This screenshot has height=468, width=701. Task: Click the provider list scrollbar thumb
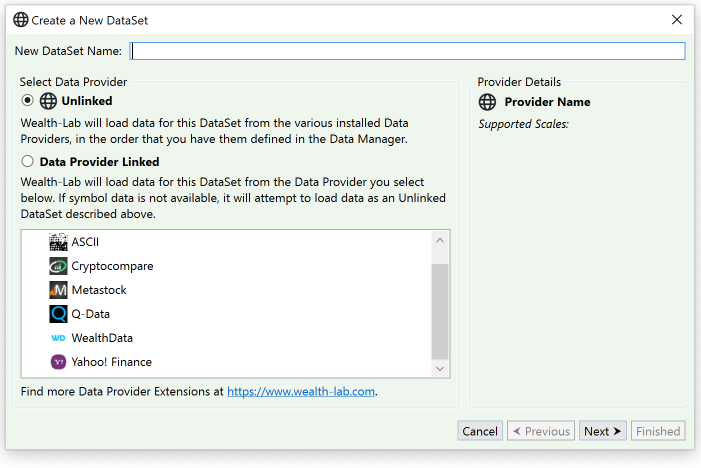[439, 310]
